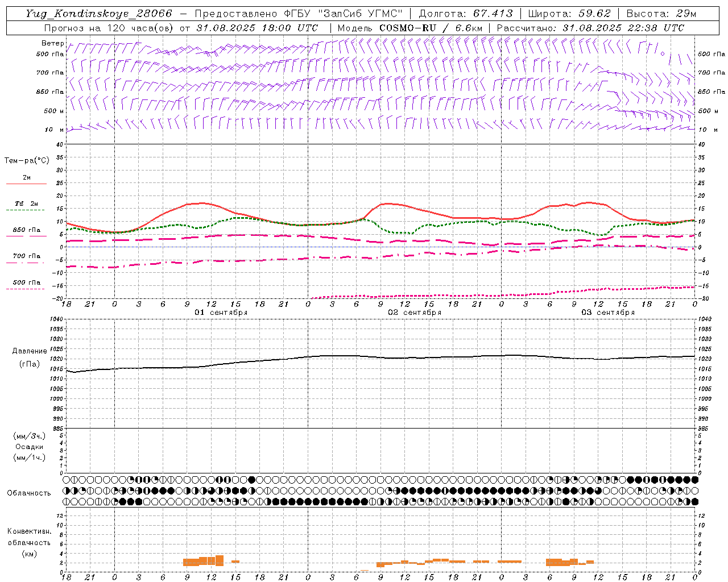The height and width of the screenshot is (582, 728).
Task: Click the Осадки panel label
Action: coord(30,447)
